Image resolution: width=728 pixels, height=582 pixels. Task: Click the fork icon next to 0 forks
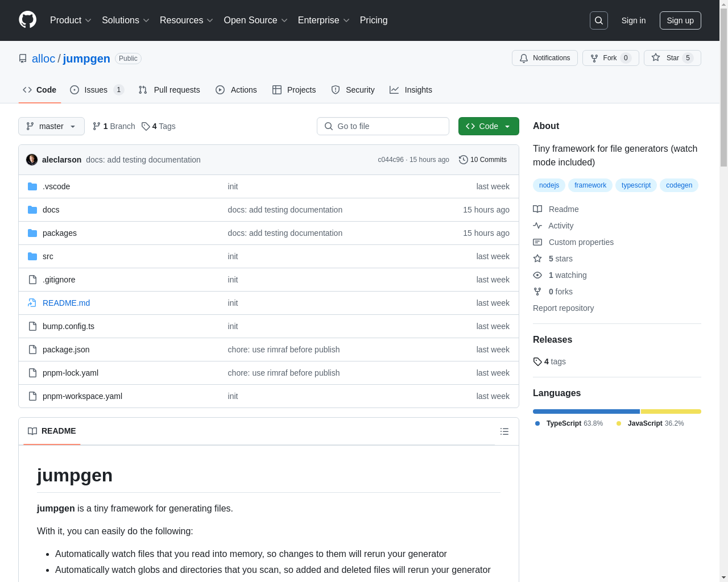pyautogui.click(x=537, y=292)
